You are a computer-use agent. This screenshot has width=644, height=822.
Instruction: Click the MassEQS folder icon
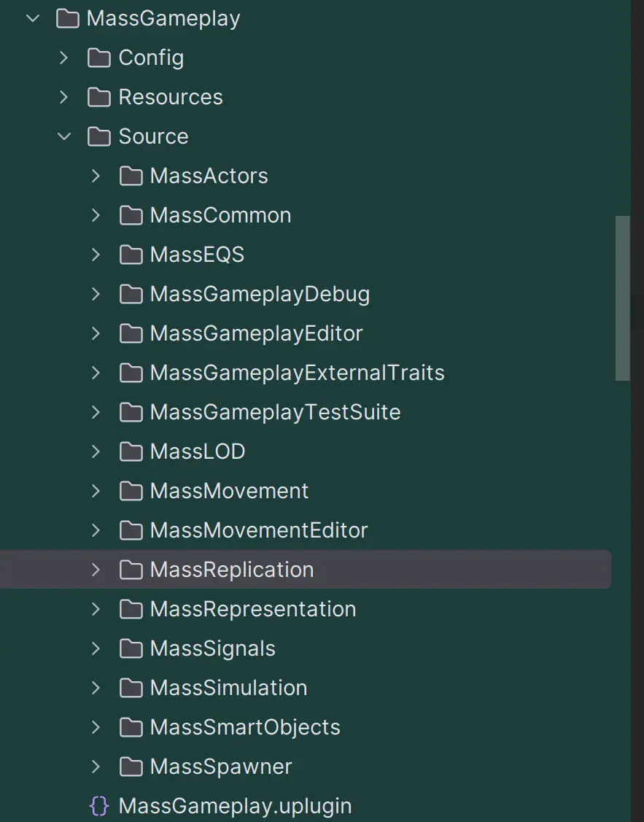(131, 255)
